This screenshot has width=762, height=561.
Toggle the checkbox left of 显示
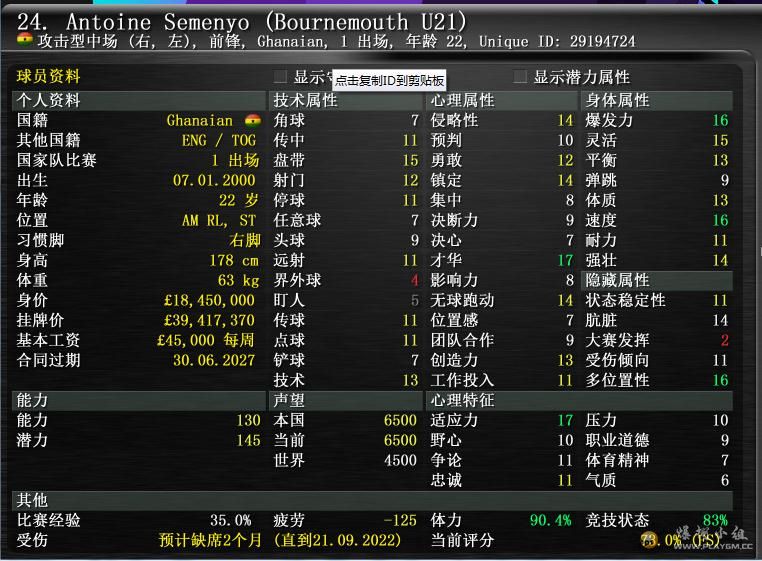[x=280, y=77]
